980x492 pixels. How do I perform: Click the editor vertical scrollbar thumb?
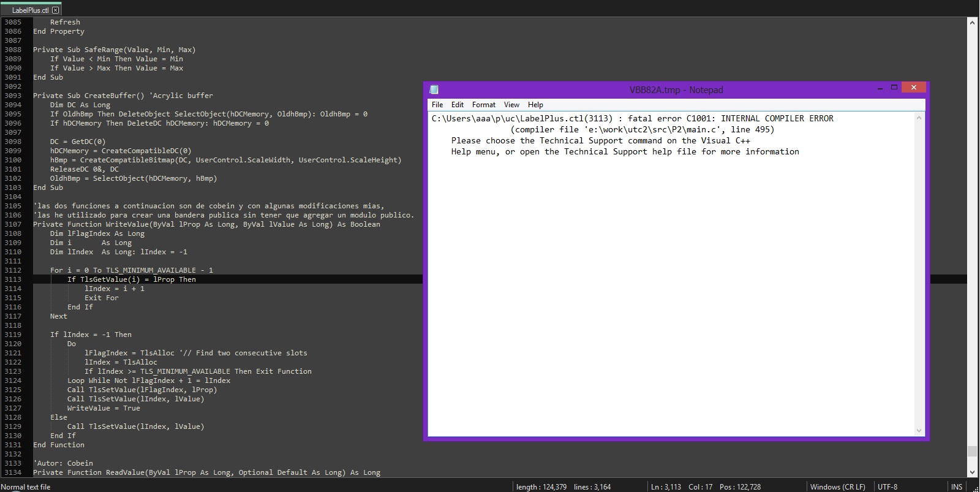(972, 452)
